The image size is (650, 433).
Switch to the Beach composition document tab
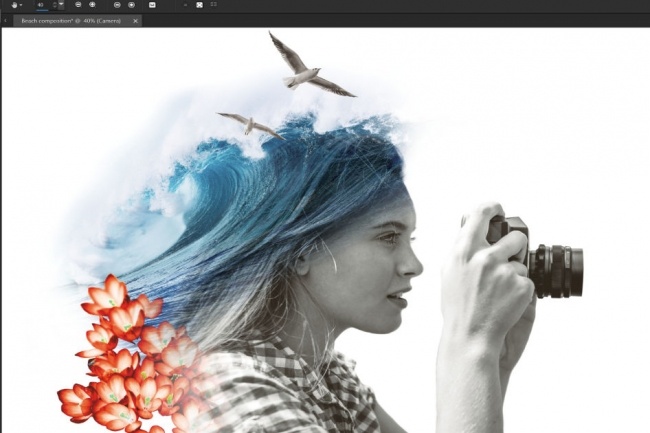click(x=71, y=21)
